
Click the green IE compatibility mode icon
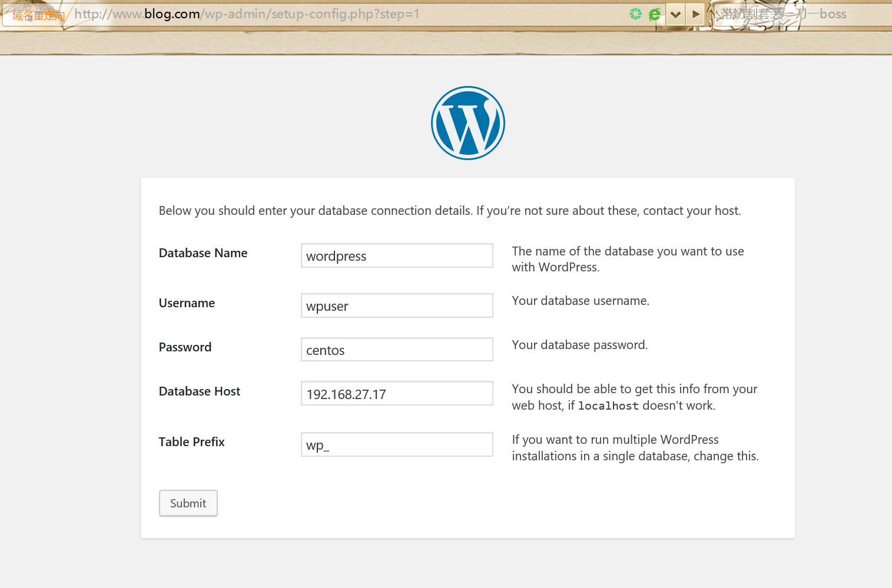(x=655, y=14)
